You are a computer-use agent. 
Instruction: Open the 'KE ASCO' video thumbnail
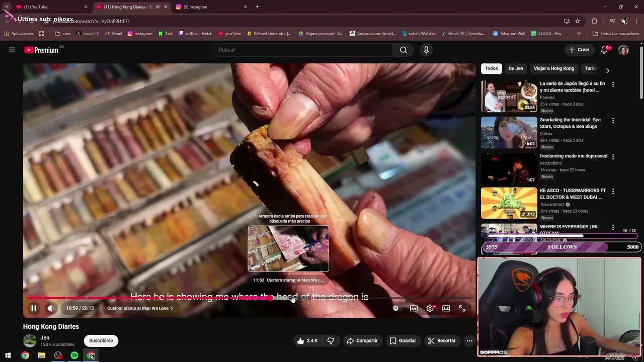(x=509, y=203)
